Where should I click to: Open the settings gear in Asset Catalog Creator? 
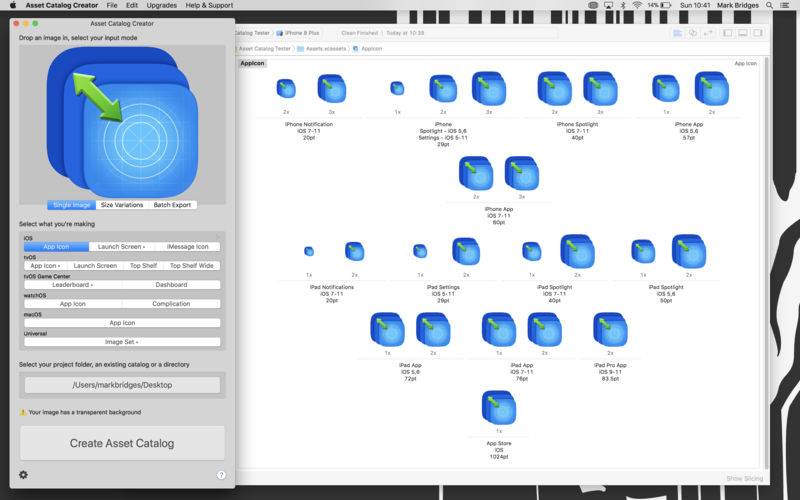tap(24, 474)
